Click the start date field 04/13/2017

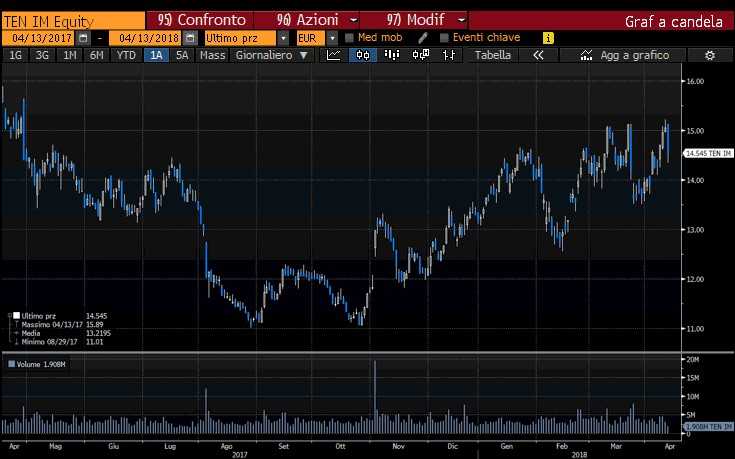click(39, 38)
